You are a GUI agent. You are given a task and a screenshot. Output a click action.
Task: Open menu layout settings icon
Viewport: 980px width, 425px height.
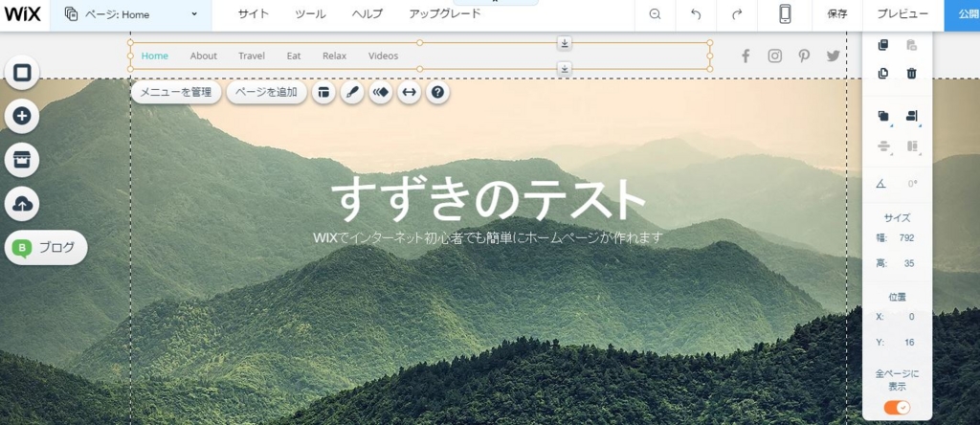(x=323, y=92)
